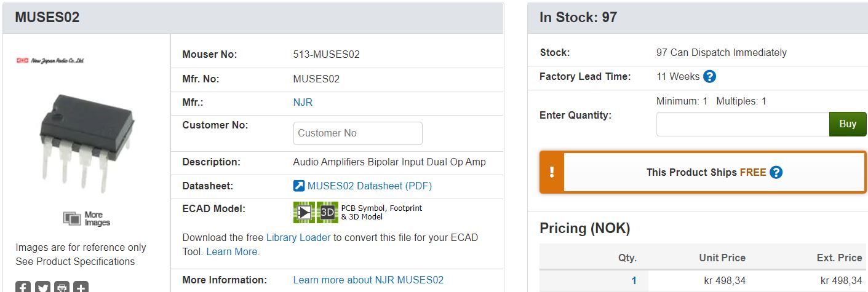
Task: Click the print page icon
Action: [x=62, y=287]
